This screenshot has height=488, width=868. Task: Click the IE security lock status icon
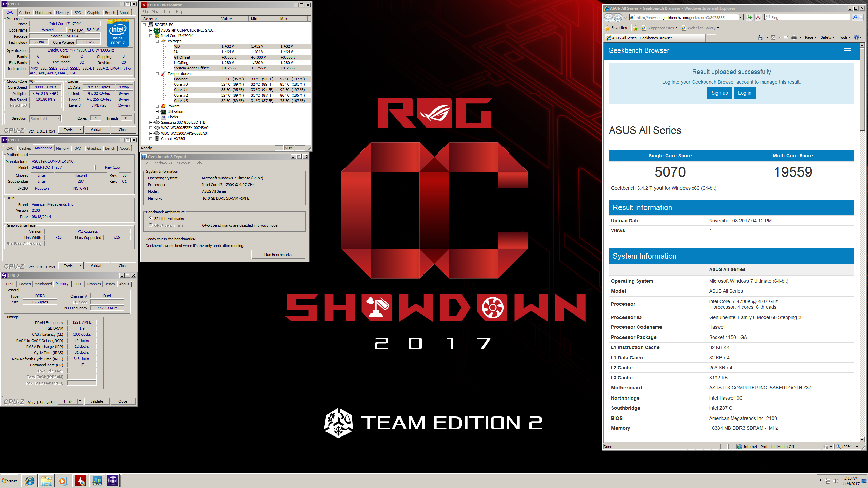(826, 447)
